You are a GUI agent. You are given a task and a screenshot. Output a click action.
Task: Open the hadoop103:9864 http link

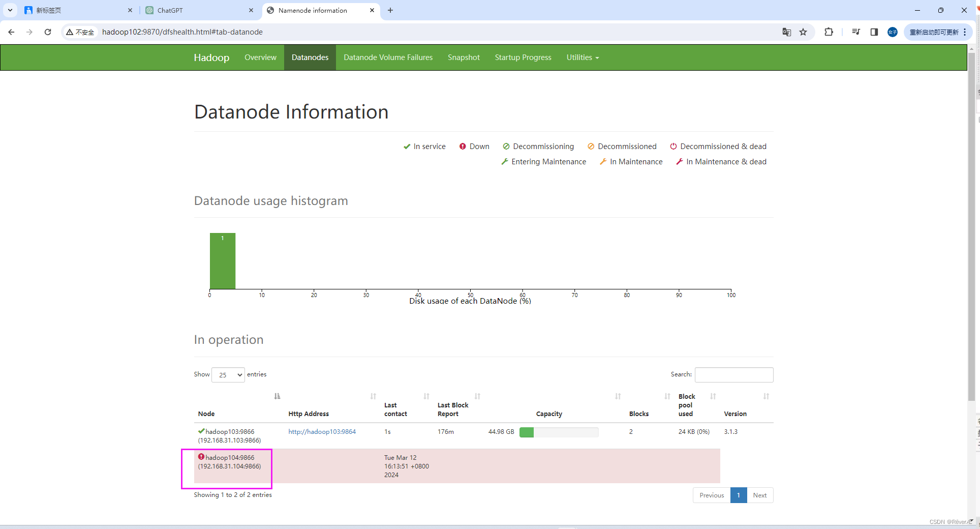pos(322,431)
